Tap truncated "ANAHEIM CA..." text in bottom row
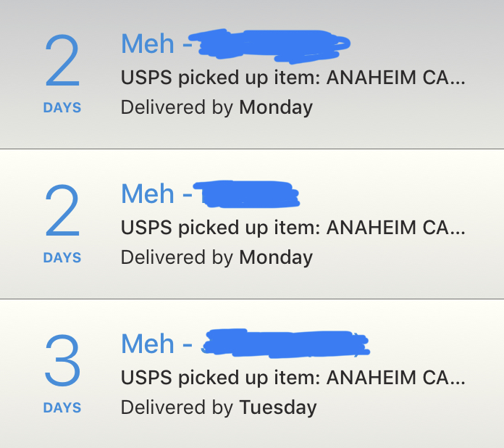The image size is (504, 448). [x=396, y=378]
